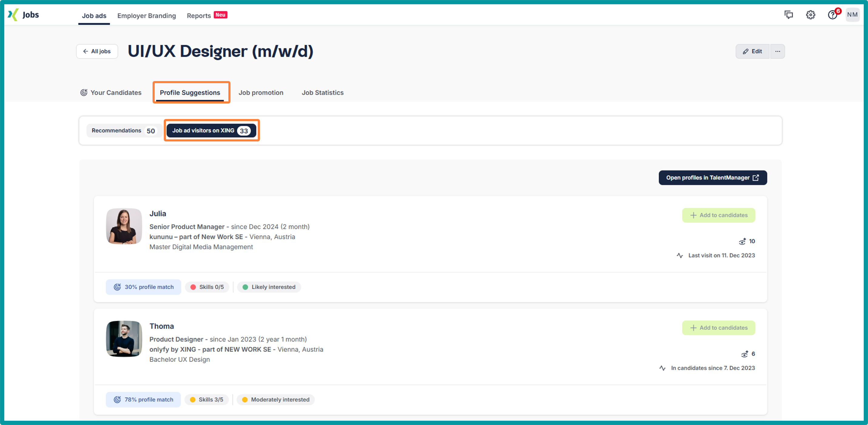Open the settings gear icon
This screenshot has width=868, height=425.
coord(810,15)
